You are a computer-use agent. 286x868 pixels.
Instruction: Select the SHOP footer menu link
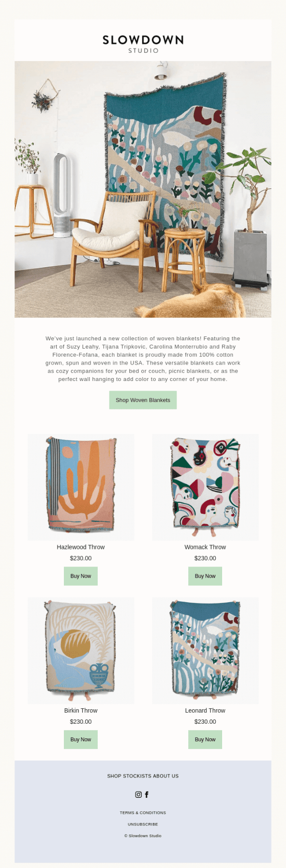click(114, 776)
